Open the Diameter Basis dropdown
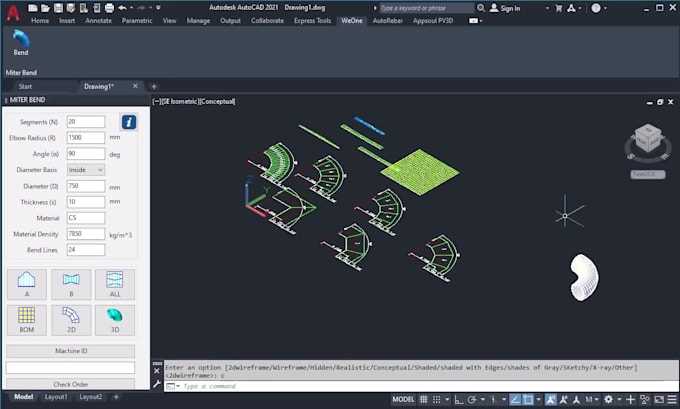The width and height of the screenshot is (680, 409). click(x=86, y=170)
